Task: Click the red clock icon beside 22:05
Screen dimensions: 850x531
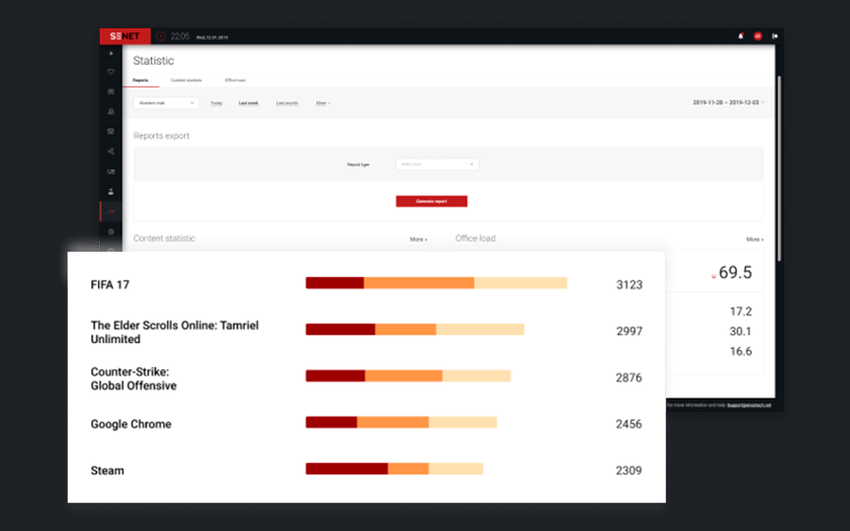Action: (160, 37)
